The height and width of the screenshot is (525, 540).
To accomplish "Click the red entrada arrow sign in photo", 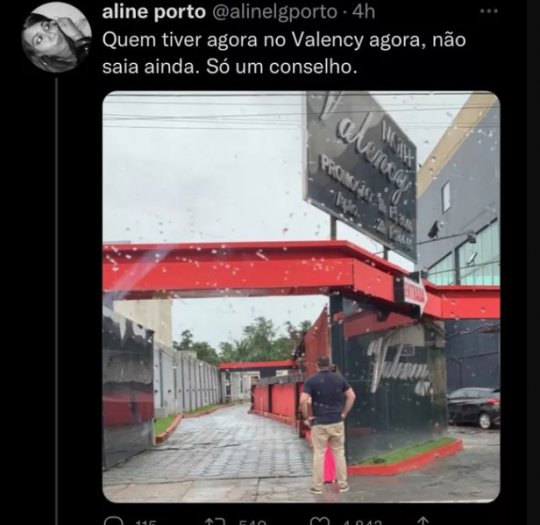I will point(415,295).
